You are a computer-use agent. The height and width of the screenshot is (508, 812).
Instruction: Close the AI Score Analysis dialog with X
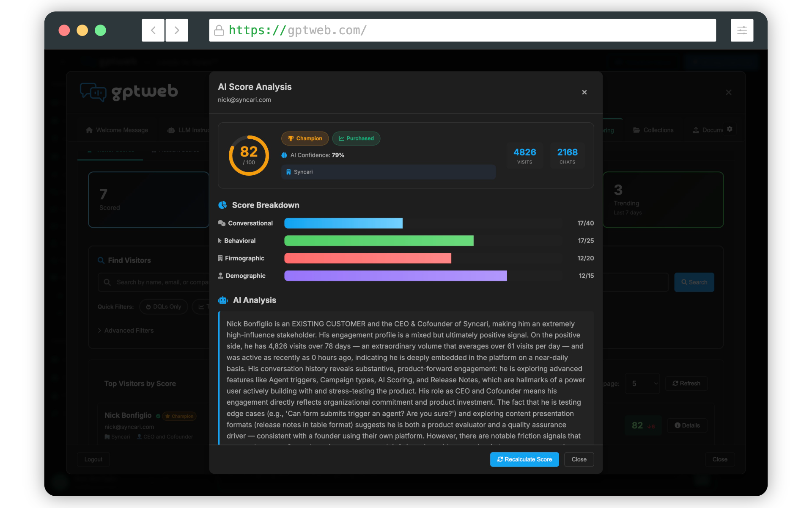coord(584,92)
